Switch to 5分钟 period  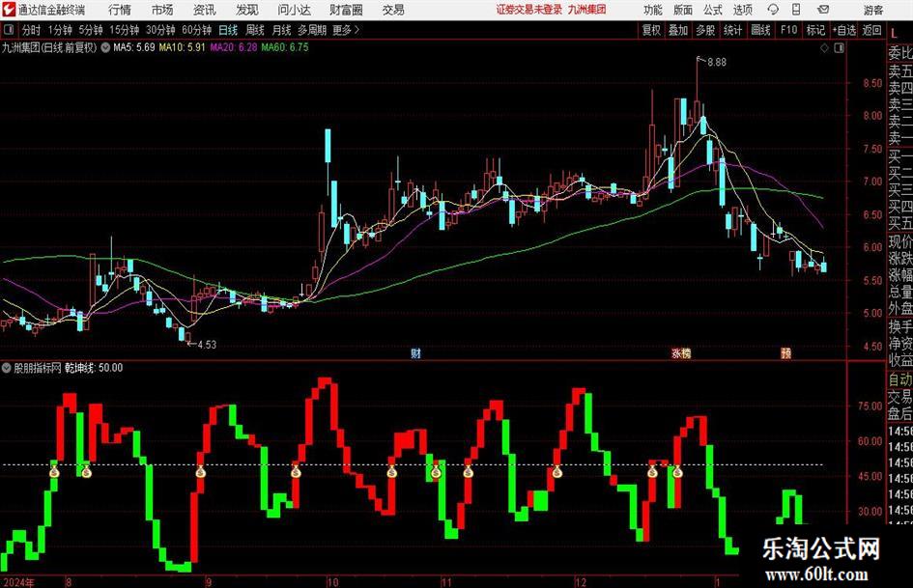coord(91,30)
